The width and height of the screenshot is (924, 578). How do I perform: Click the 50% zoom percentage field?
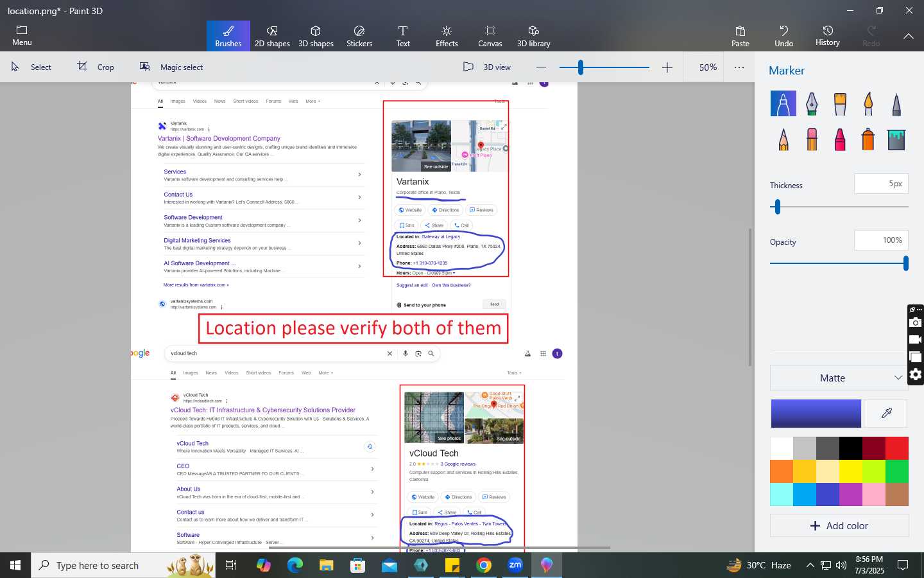708,67
